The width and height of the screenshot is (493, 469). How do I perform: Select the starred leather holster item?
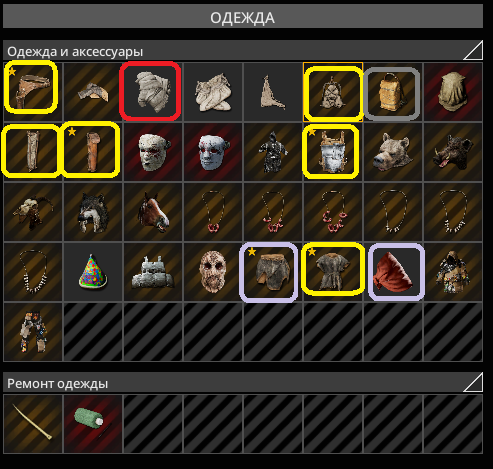31,87
